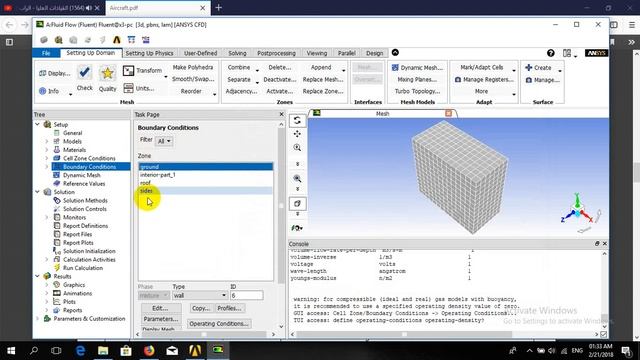
Task: Select Cell Zone Conditions in tree
Action: pos(89,158)
